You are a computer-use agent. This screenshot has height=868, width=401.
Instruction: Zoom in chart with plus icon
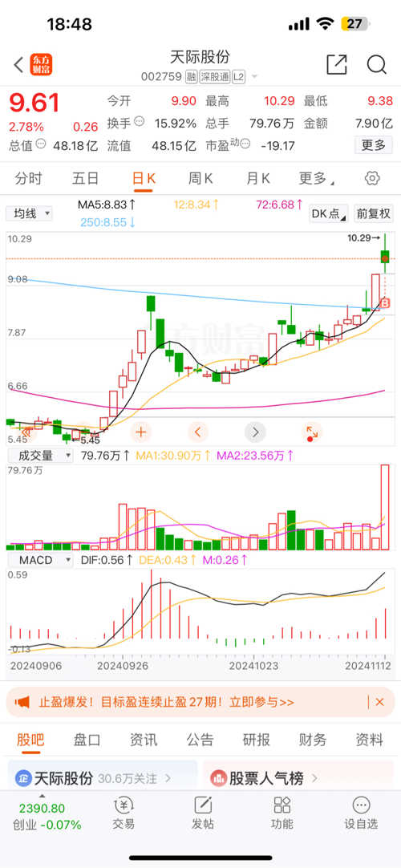click(x=141, y=432)
